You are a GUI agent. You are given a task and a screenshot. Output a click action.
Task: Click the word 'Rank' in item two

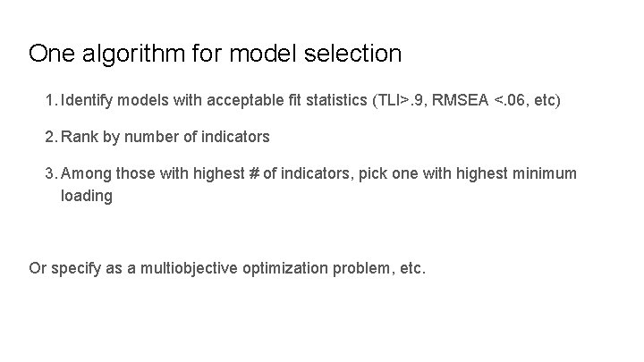click(78, 137)
